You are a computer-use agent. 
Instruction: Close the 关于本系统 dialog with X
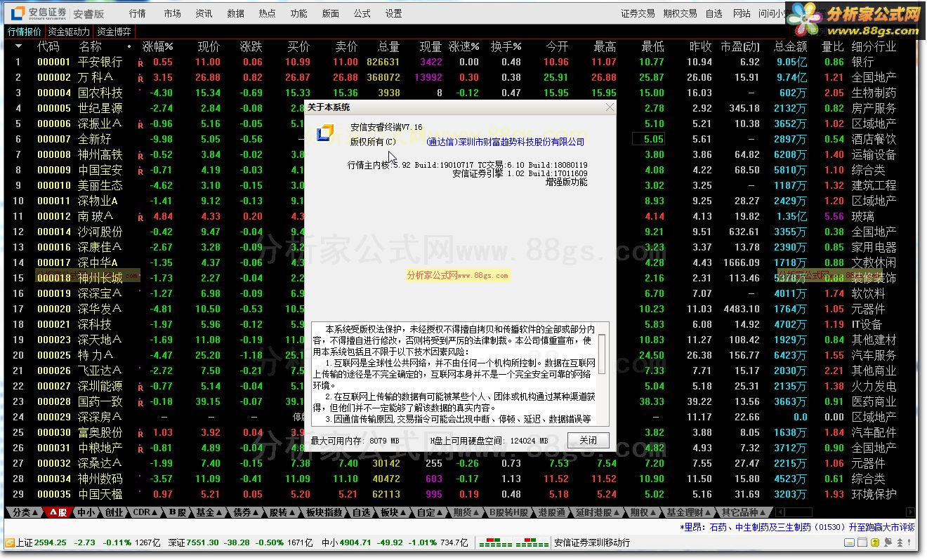[610, 107]
